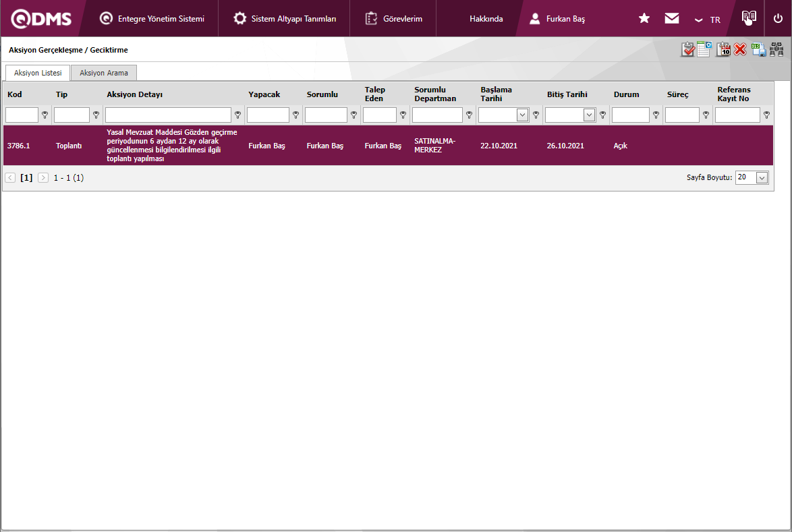Open the mail envelope icon

pyautogui.click(x=672, y=18)
